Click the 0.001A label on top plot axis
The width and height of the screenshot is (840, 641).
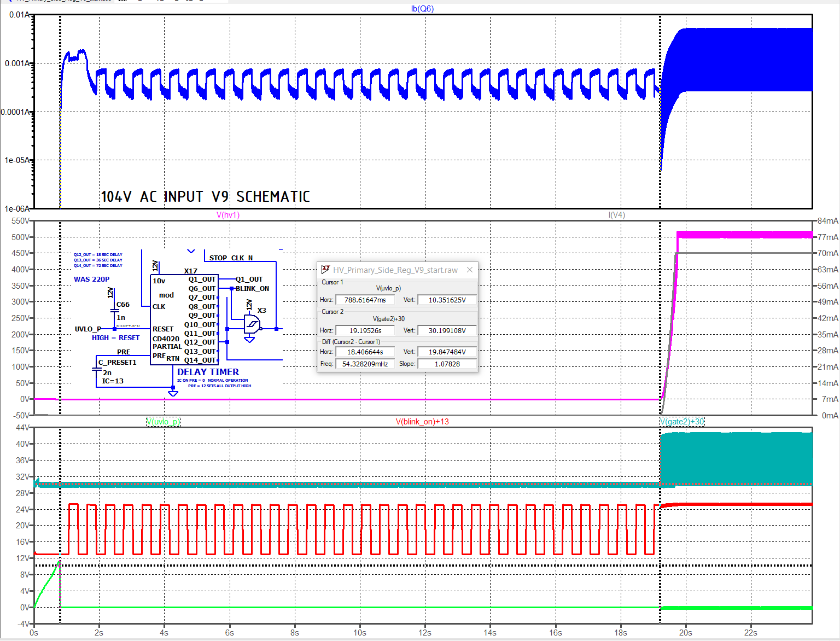(17, 63)
